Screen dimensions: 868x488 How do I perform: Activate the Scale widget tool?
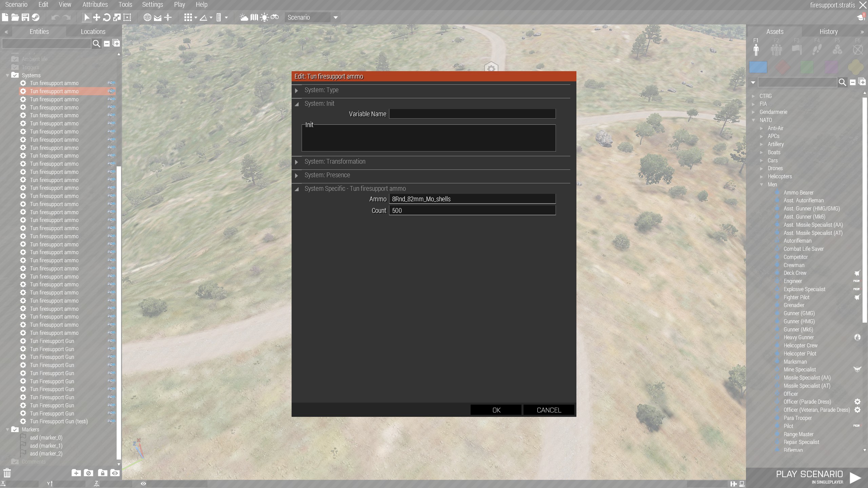pyautogui.click(x=117, y=17)
